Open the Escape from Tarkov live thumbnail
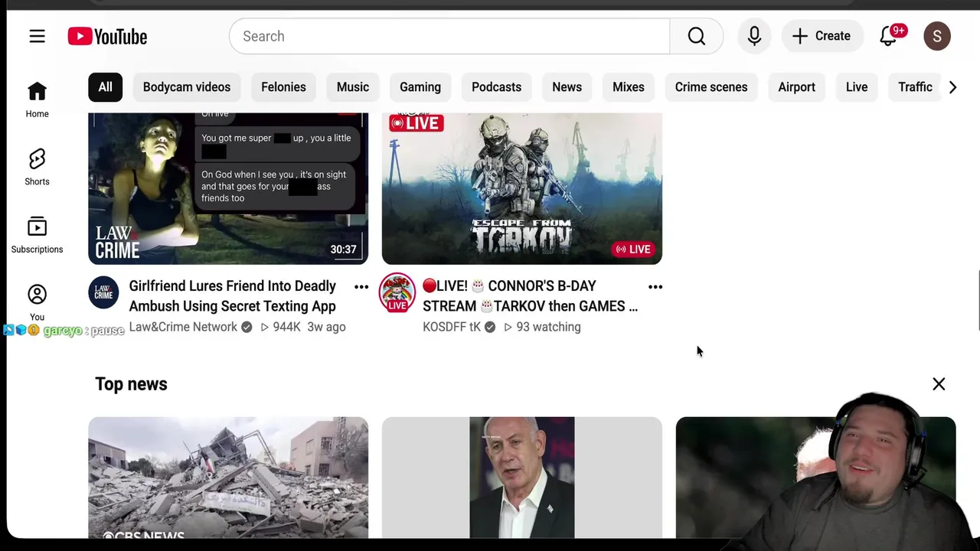Image resolution: width=980 pixels, height=551 pixels. tap(522, 188)
